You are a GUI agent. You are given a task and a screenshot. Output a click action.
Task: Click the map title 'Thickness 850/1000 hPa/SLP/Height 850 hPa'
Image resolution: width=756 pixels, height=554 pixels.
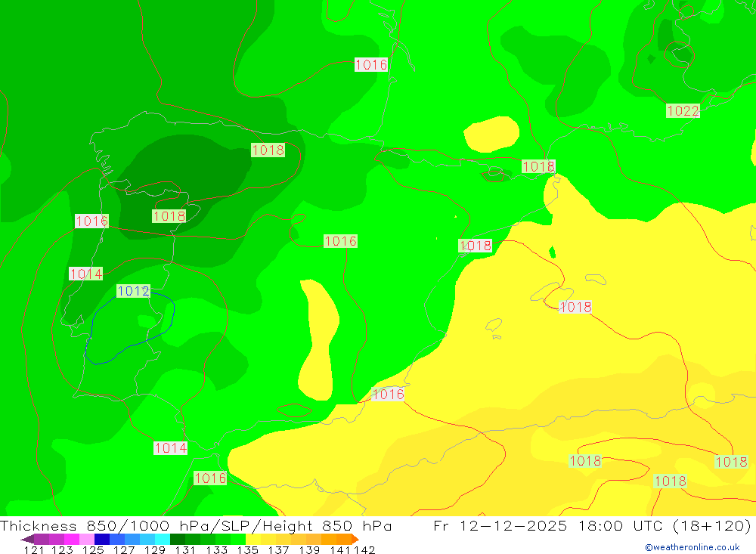196,525
